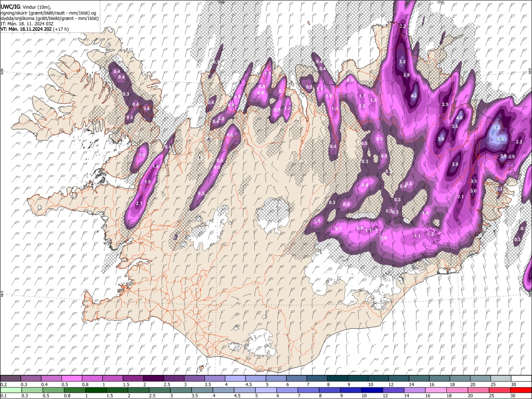Click the 4.2 precipitation value on the map

point(414,96)
